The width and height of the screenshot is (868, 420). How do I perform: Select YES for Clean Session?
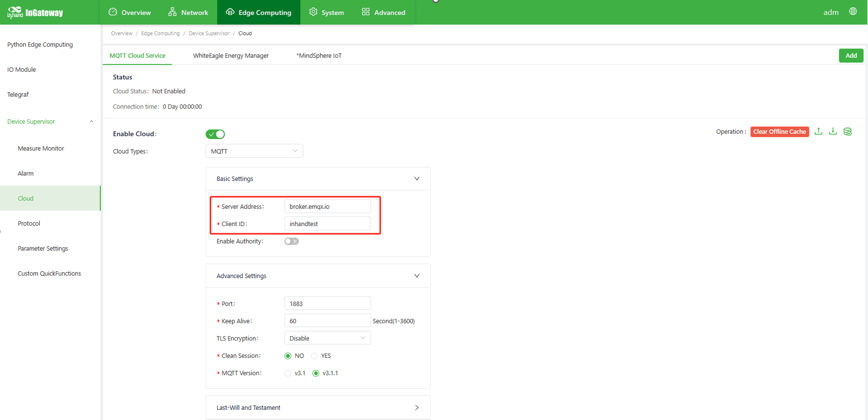(x=315, y=356)
